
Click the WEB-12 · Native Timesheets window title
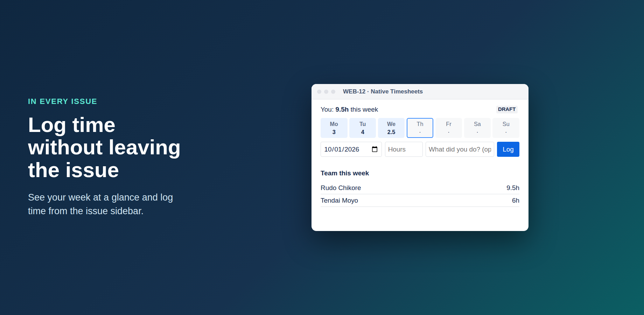pos(383,91)
